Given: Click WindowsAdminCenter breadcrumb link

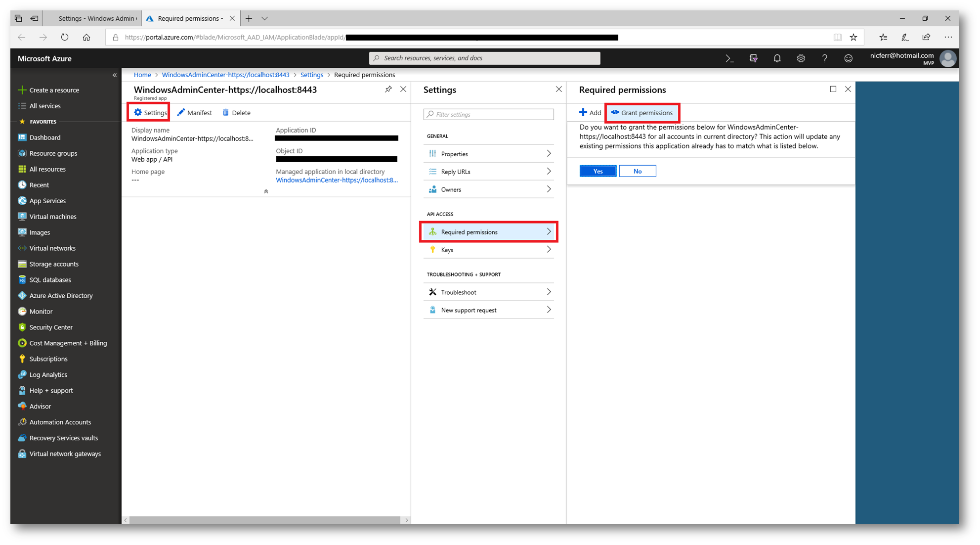Looking at the screenshot, I should pos(225,75).
